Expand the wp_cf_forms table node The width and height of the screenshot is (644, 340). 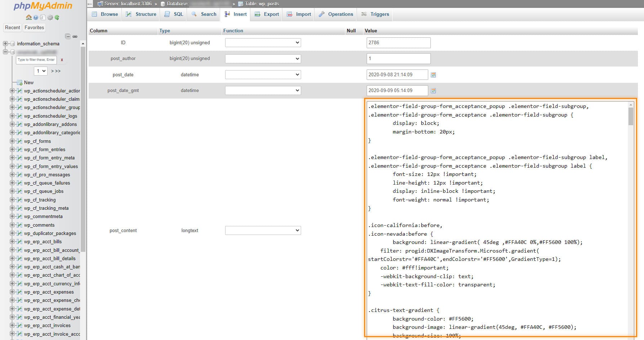pos(12,141)
